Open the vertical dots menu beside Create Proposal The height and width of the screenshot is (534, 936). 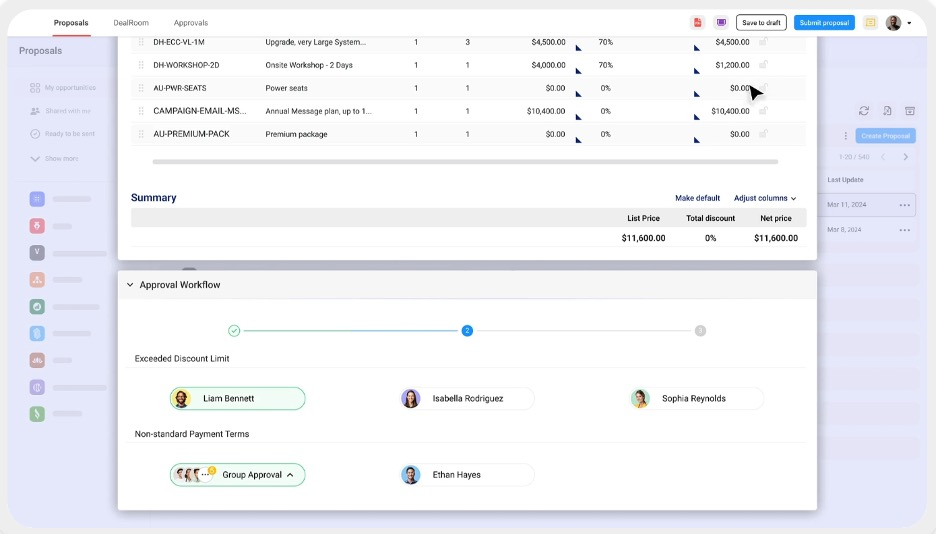click(845, 136)
